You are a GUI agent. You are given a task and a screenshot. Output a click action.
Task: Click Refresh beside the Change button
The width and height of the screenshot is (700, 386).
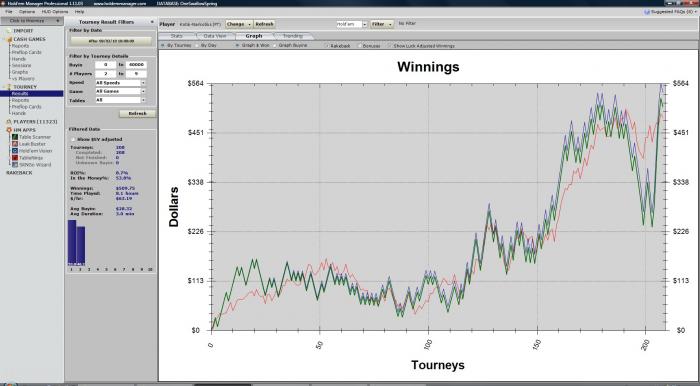[264, 24]
